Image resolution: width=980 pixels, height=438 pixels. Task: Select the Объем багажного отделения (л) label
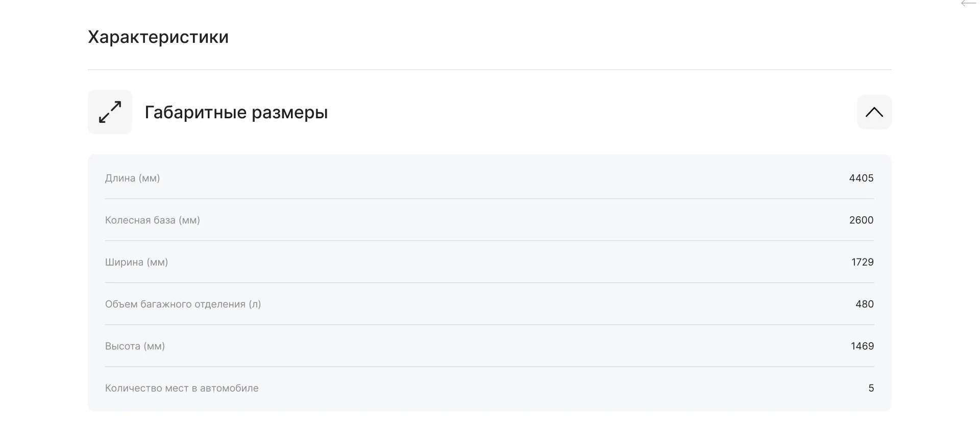183,304
